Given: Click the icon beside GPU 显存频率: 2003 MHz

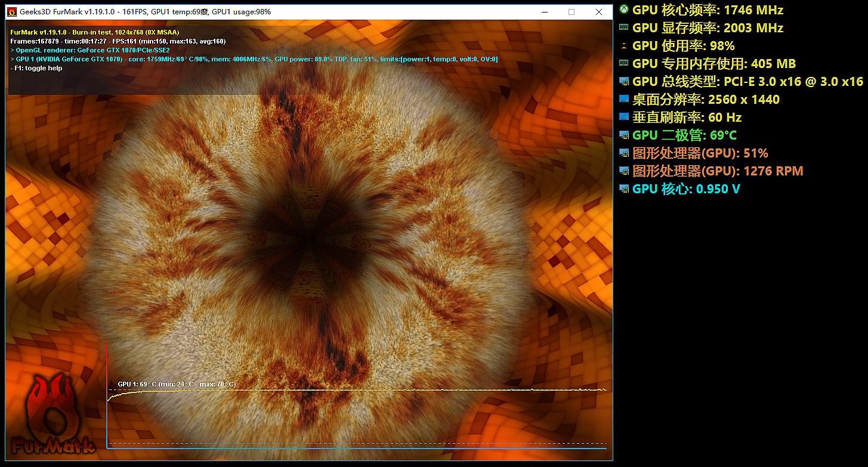Looking at the screenshot, I should pos(624,27).
